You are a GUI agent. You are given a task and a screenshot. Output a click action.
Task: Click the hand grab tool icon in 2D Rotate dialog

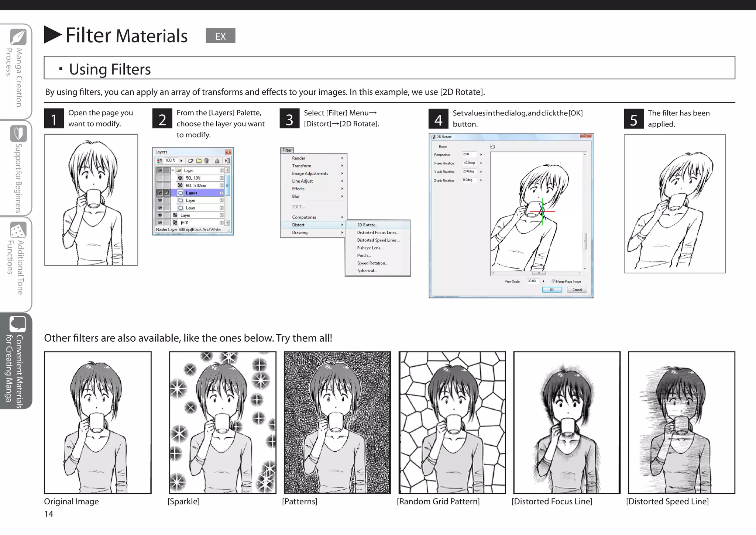tap(492, 146)
